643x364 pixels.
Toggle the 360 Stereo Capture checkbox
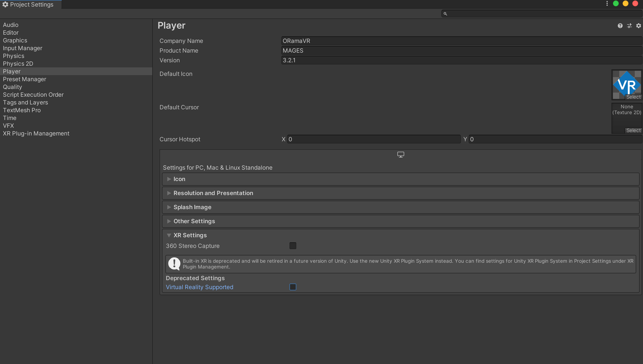(293, 246)
